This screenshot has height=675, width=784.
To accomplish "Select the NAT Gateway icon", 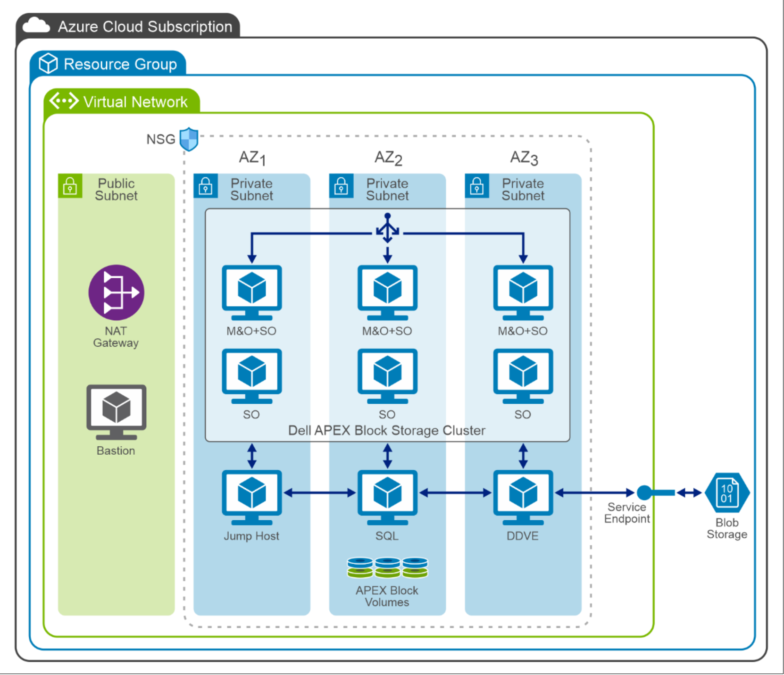I will pyautogui.click(x=117, y=292).
